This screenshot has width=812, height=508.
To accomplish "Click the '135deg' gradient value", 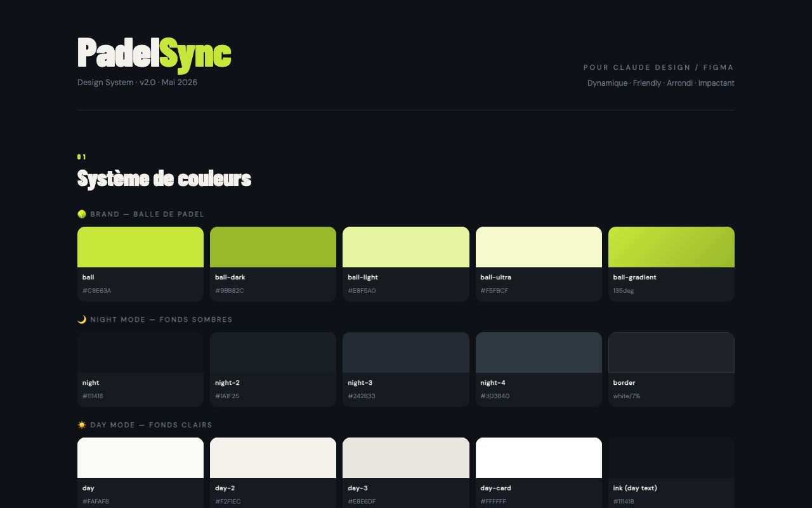I will tap(624, 291).
